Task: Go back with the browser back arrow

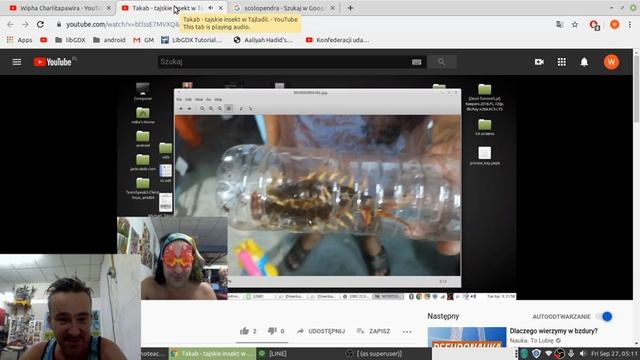Action: point(10,24)
